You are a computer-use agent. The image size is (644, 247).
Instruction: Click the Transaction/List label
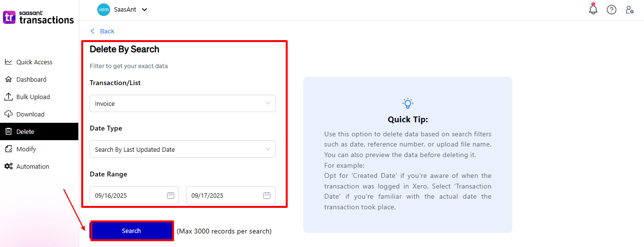pos(115,83)
